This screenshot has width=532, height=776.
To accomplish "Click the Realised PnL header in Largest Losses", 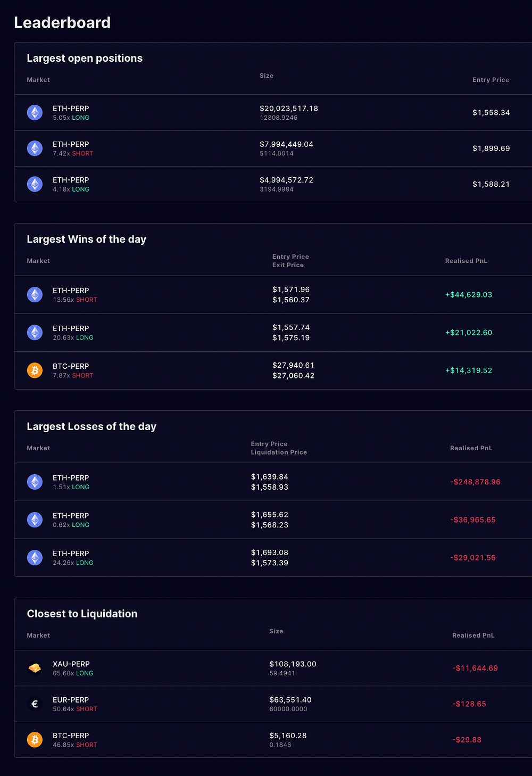I will (x=471, y=448).
